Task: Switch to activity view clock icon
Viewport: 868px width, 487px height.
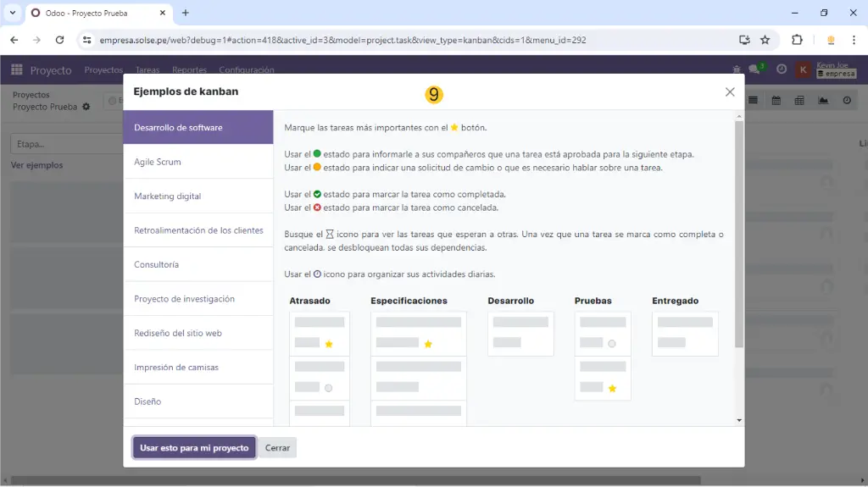Action: tap(847, 101)
